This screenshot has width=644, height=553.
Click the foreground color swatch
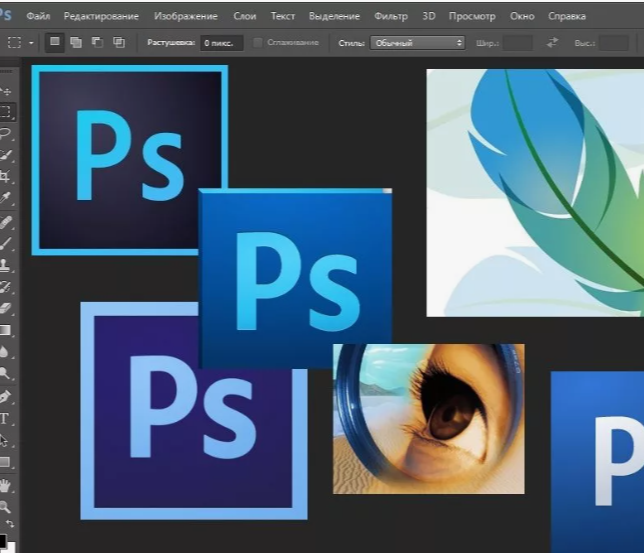[2, 539]
